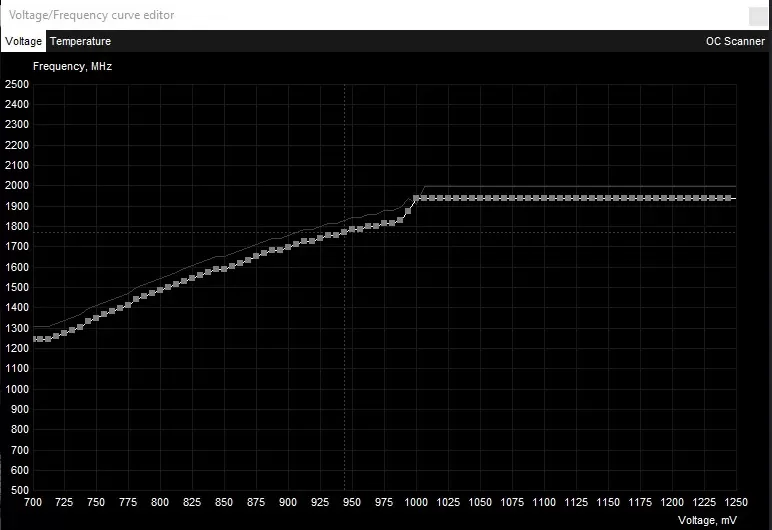The height and width of the screenshot is (530, 772).
Task: Switch to the Voltage tab
Action: coord(23,41)
